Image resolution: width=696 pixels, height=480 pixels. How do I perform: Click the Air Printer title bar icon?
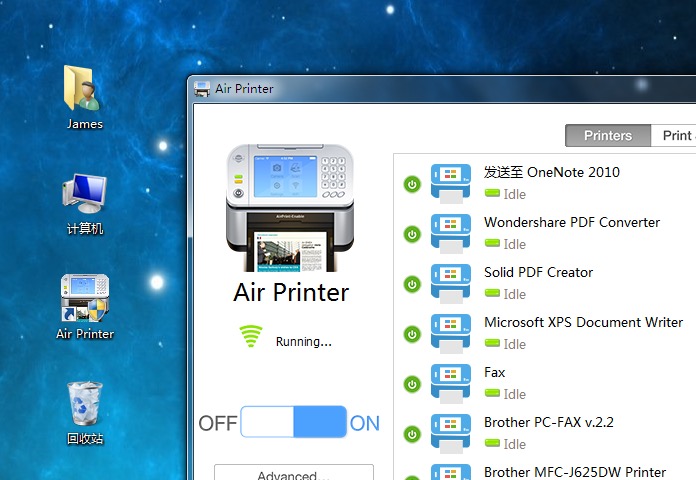(202, 89)
